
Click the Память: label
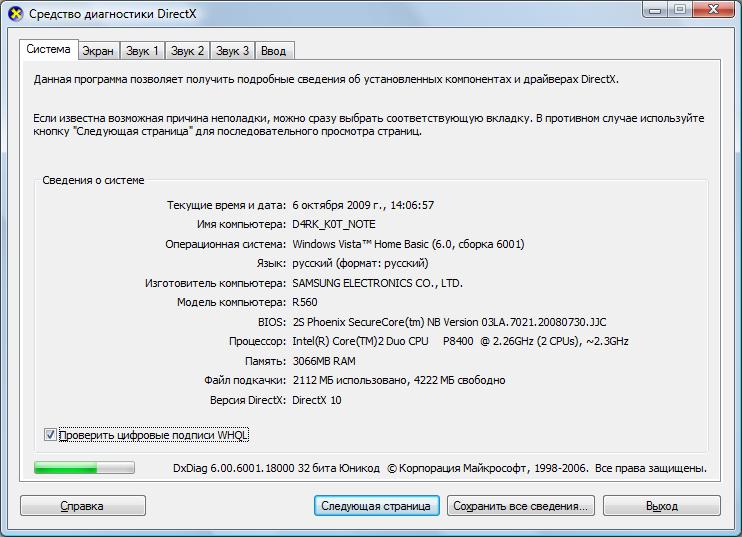[265, 361]
